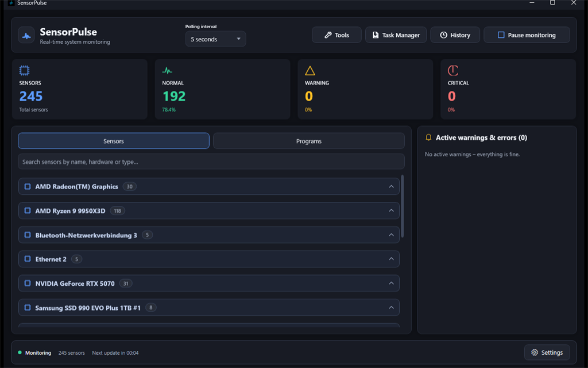Image resolution: width=588 pixels, height=368 pixels.
Task: Click the 78.4% normal percentage
Action: point(169,110)
